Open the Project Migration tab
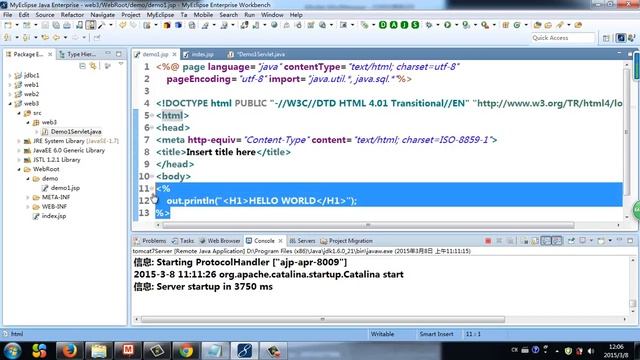The width and height of the screenshot is (640, 360). pos(347,241)
